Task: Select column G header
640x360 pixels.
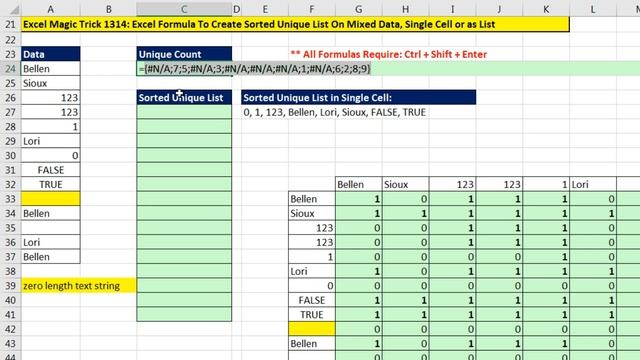Action: coord(359,9)
